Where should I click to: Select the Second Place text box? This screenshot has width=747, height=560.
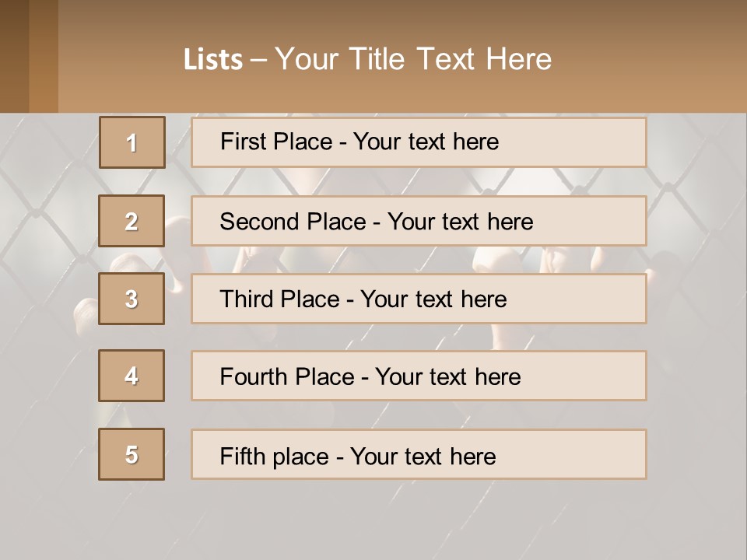tap(419, 221)
